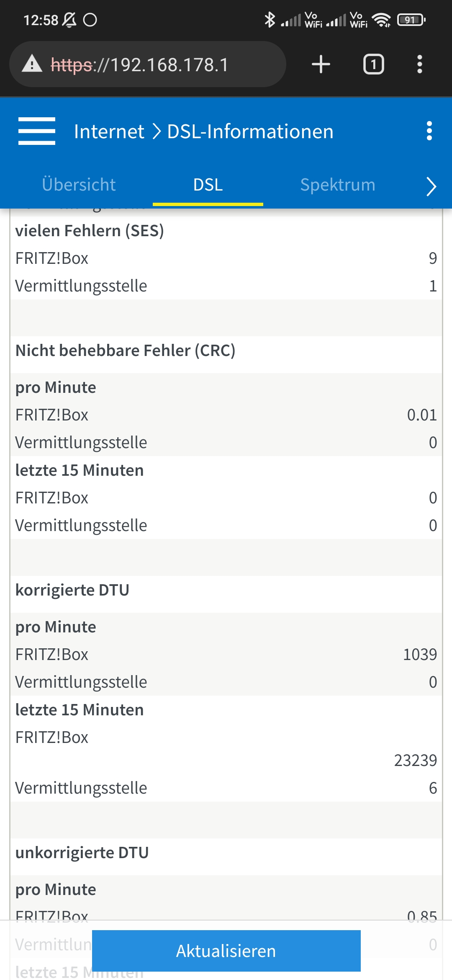The height and width of the screenshot is (980, 452).
Task: Open the hamburger navigation menu
Action: pos(37,131)
